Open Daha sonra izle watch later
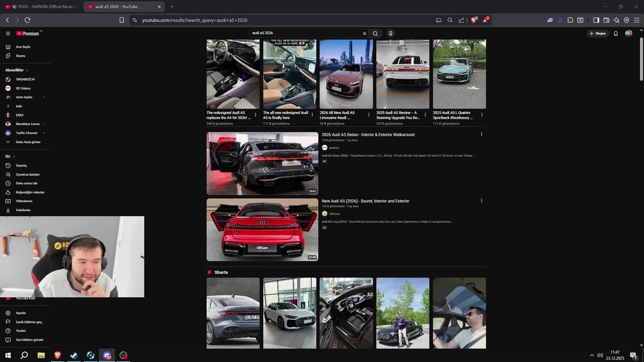The height and width of the screenshot is (362, 644). coord(25,184)
